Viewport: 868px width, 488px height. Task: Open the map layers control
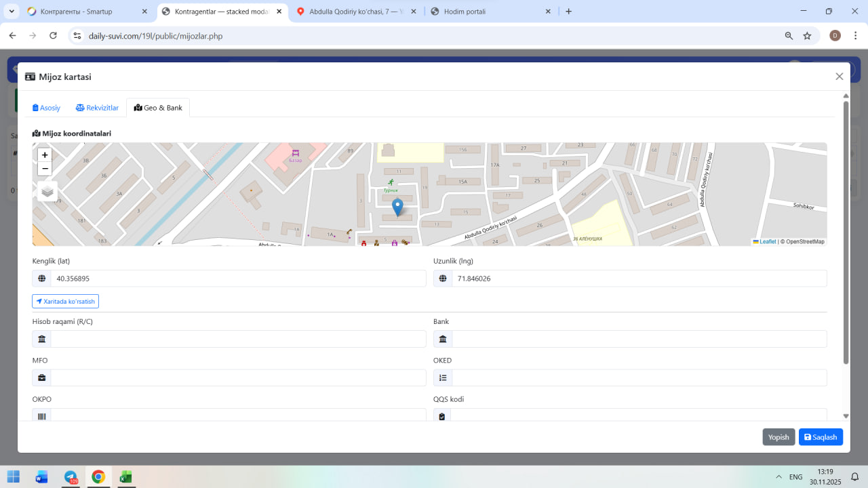tap(47, 192)
